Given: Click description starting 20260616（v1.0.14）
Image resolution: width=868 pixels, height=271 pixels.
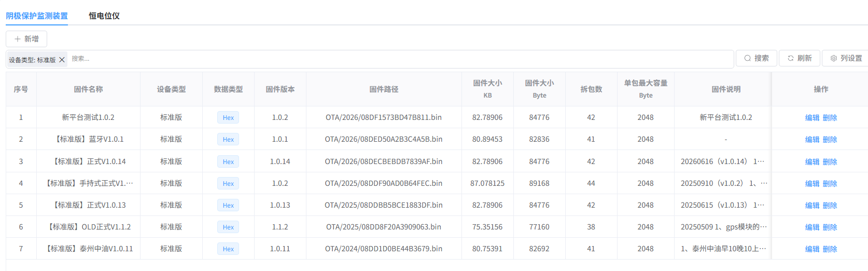Looking at the screenshot, I should [x=723, y=161].
